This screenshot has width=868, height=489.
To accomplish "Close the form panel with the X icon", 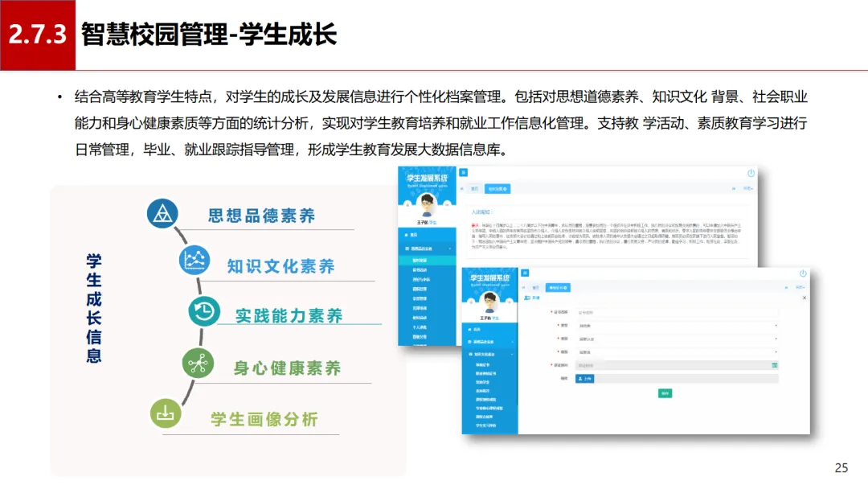I will click(x=805, y=298).
